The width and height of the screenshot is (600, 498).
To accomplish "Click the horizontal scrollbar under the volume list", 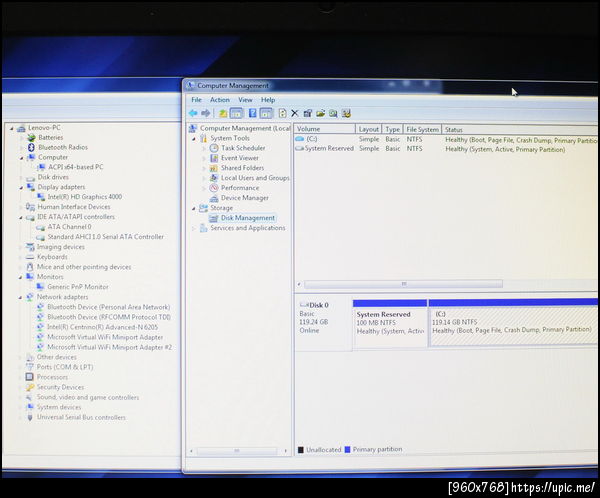I will 403,284.
